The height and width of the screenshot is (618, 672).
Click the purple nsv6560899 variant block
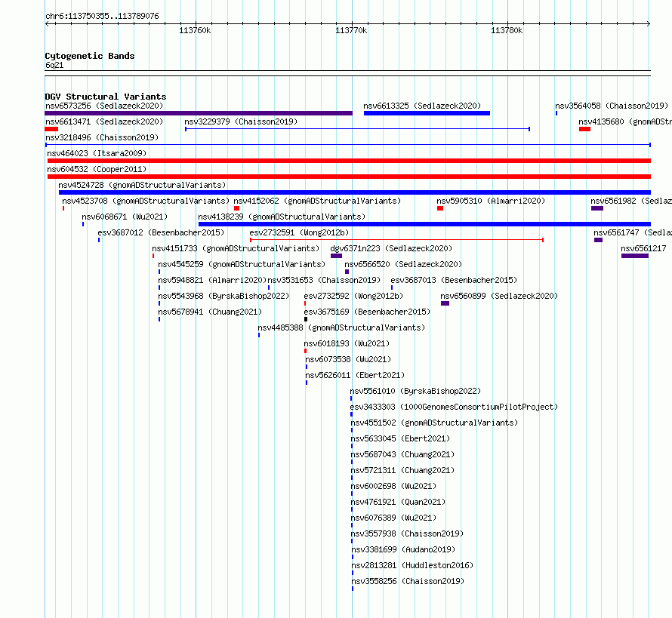(x=445, y=303)
